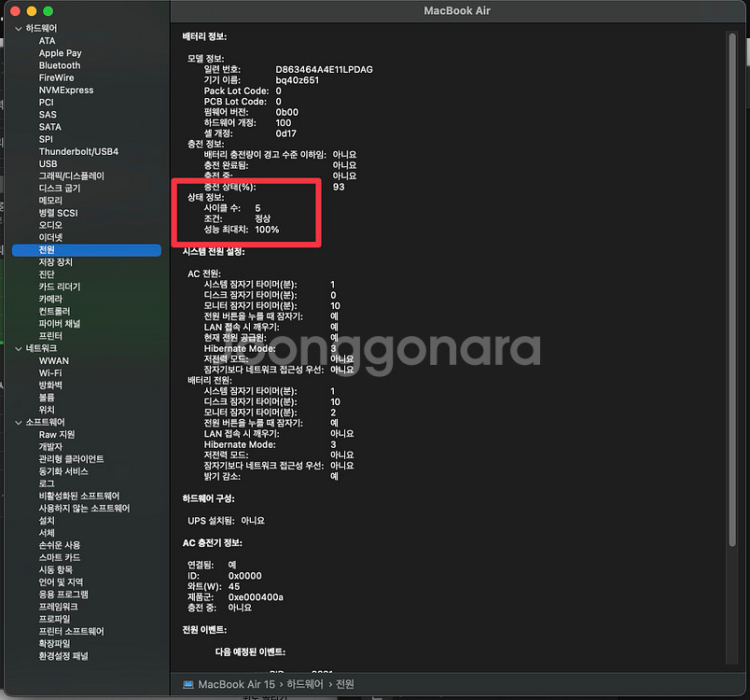Collapse the 네트워크 section chevron

point(19,348)
